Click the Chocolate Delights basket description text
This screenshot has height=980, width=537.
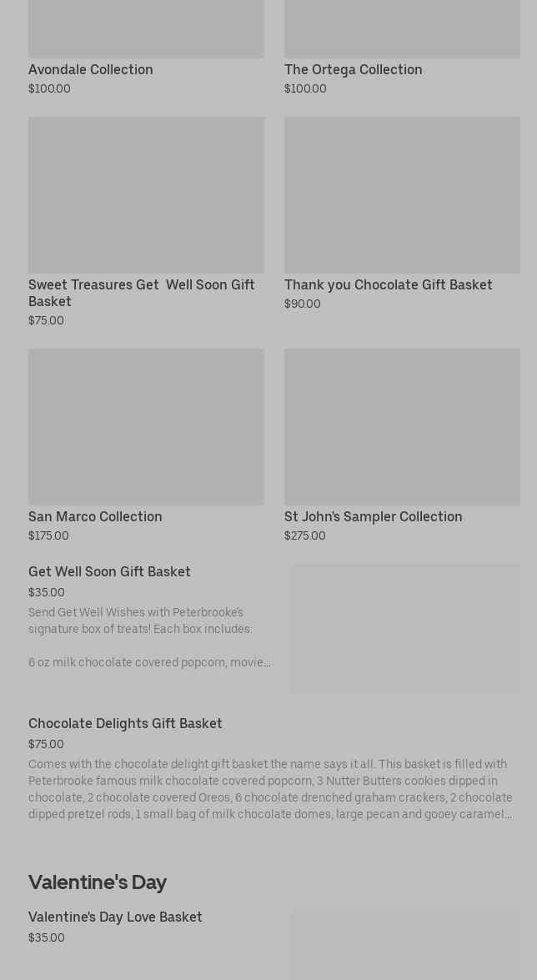point(270,789)
